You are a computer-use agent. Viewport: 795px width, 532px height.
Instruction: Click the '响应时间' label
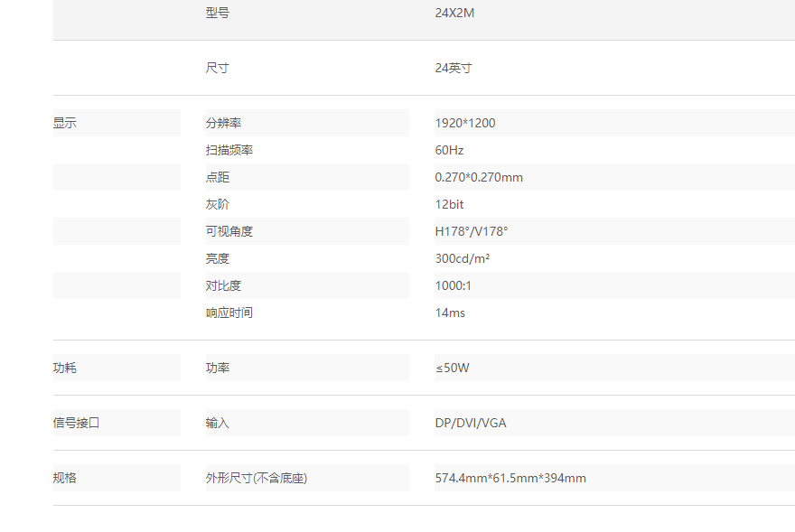pyautogui.click(x=229, y=313)
